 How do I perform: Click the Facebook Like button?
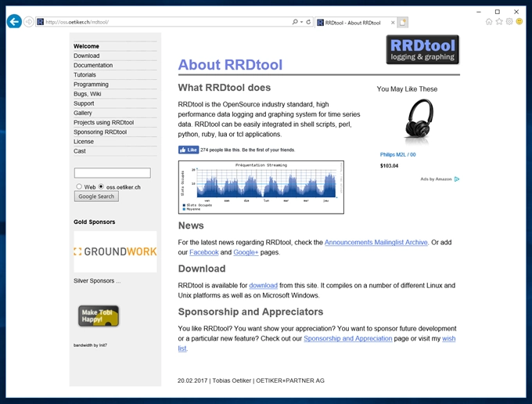pyautogui.click(x=189, y=150)
